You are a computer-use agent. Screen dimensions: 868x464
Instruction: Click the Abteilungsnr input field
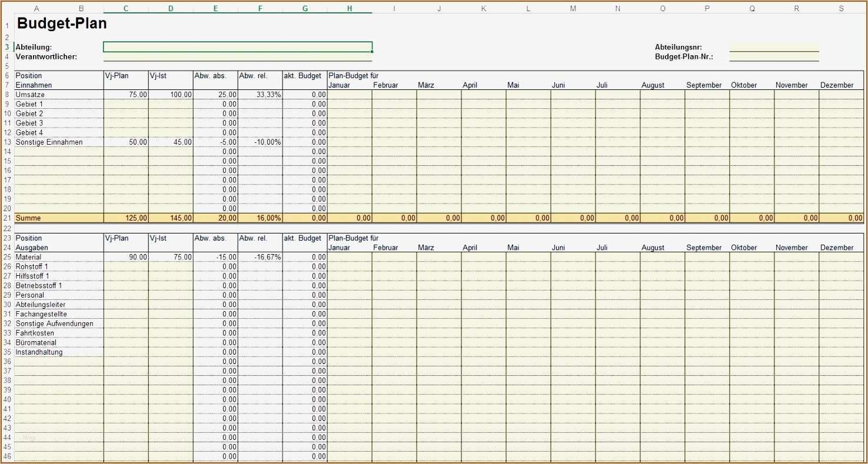tap(774, 46)
